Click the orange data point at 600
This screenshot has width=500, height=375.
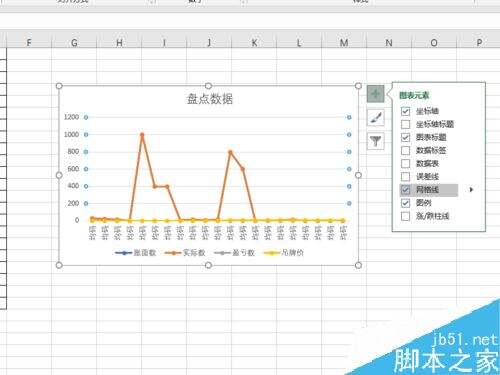(243, 169)
